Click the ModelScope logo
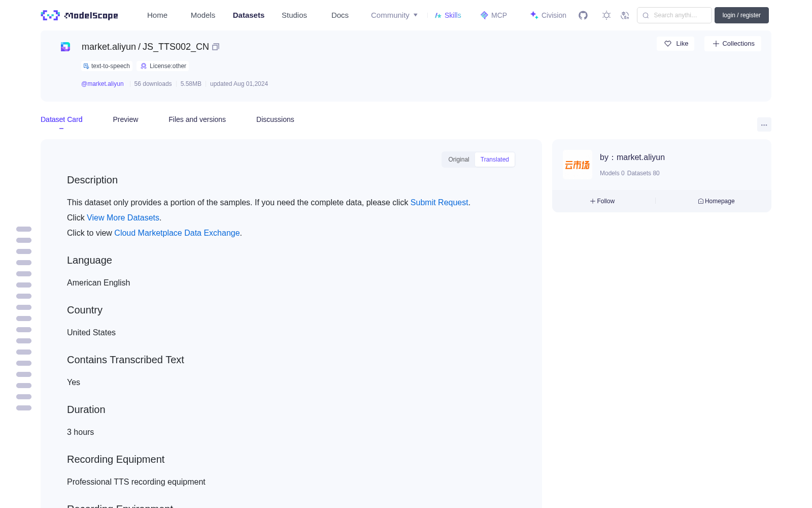This screenshot has width=812, height=508. 79,15
